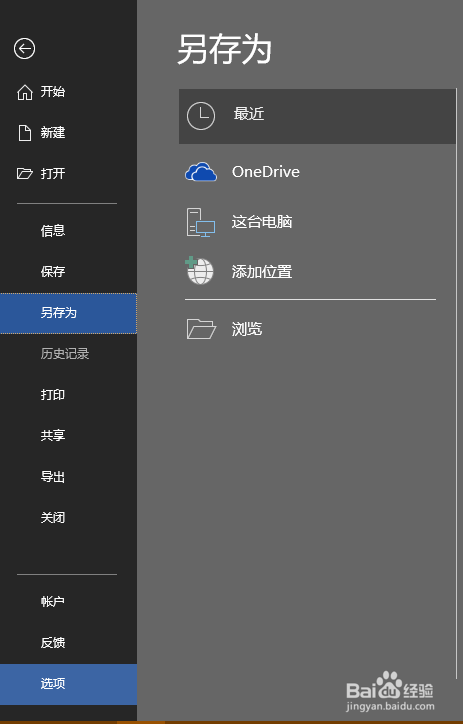Select 保存 in the sidebar
Viewport: 463px width, 724px height.
(68, 272)
